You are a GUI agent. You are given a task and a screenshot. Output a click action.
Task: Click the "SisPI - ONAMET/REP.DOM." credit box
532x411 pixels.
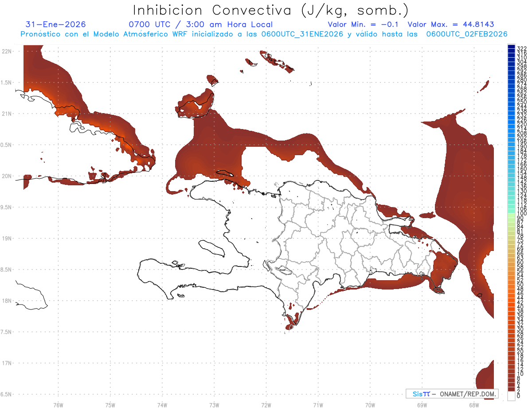(452, 394)
